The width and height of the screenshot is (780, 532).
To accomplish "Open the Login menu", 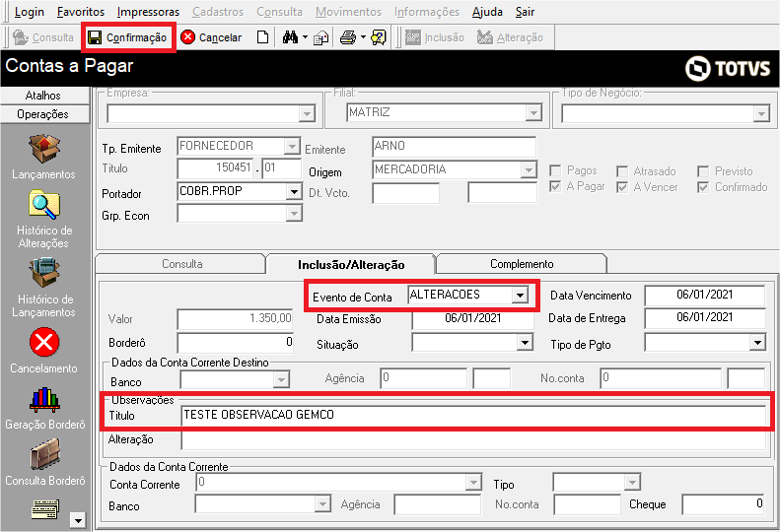I will 29,12.
